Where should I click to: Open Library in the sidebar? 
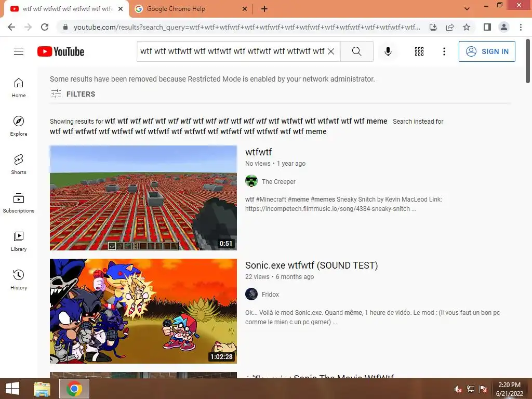[x=19, y=241]
